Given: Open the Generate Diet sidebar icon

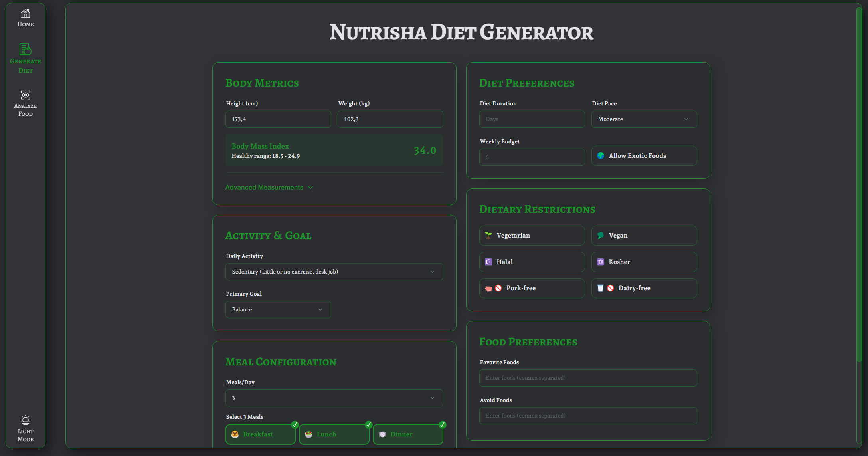Looking at the screenshot, I should point(26,49).
